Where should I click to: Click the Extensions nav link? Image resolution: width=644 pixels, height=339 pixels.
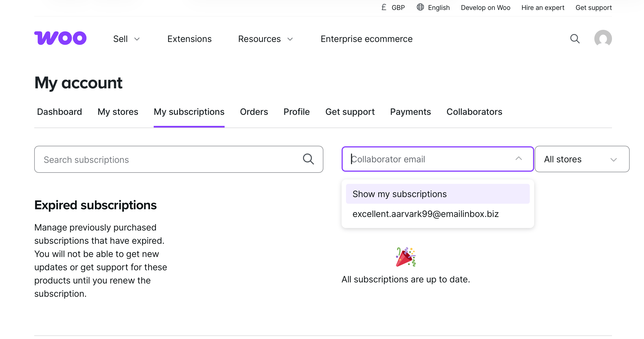coord(189,39)
